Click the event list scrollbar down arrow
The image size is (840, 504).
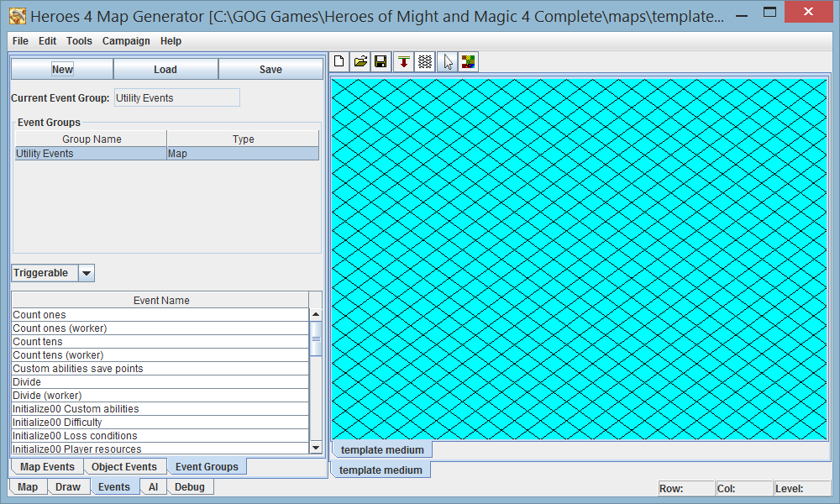point(316,448)
